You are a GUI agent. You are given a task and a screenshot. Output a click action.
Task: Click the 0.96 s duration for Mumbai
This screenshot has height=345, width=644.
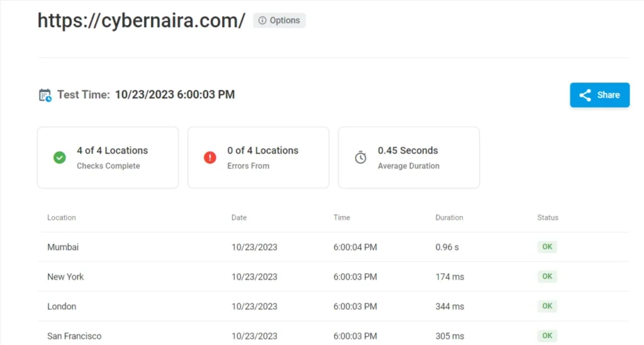click(x=447, y=247)
